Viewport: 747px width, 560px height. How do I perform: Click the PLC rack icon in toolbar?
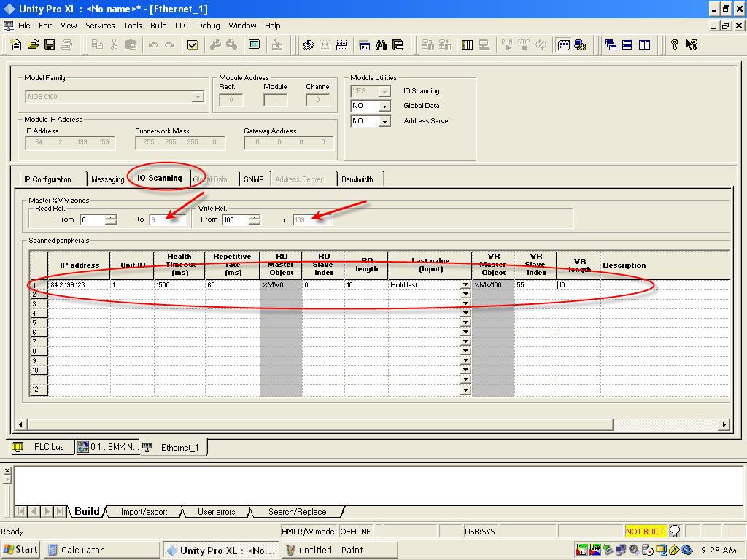pyautogui.click(x=468, y=44)
